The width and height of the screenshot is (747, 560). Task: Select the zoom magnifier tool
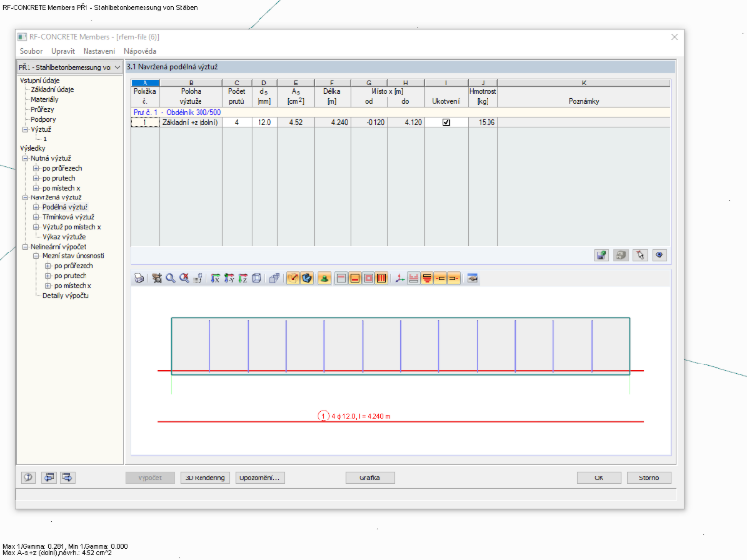coord(170,279)
